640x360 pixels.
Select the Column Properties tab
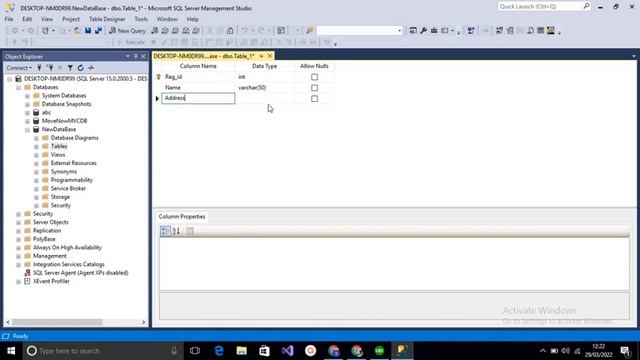[182, 217]
